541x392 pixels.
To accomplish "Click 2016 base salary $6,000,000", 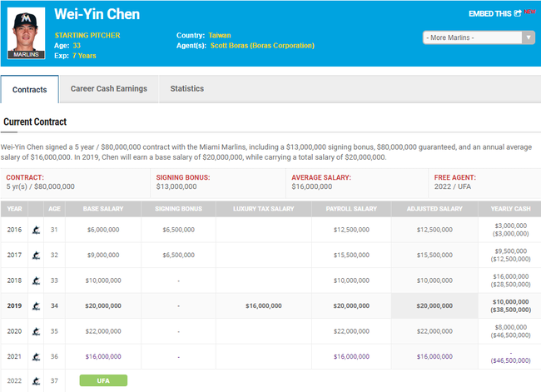I will 103,230.
